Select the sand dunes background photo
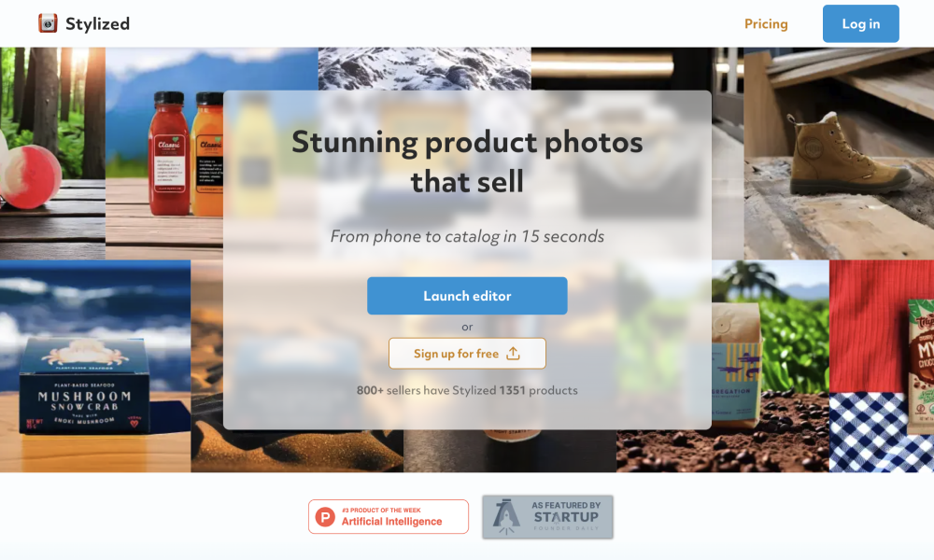The height and width of the screenshot is (560, 934). click(x=297, y=451)
